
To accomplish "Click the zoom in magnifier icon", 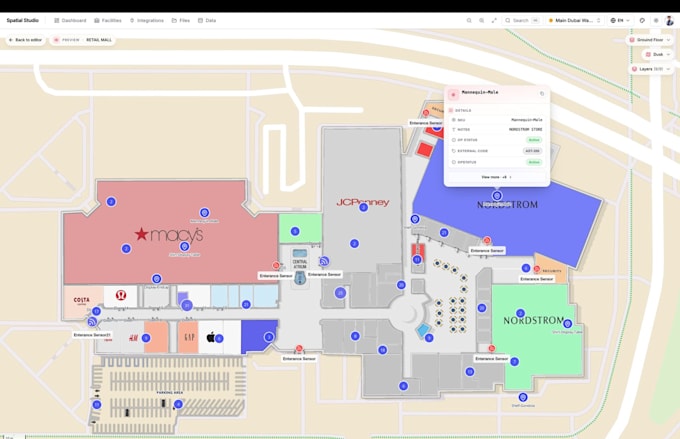I will pyautogui.click(x=481, y=20).
